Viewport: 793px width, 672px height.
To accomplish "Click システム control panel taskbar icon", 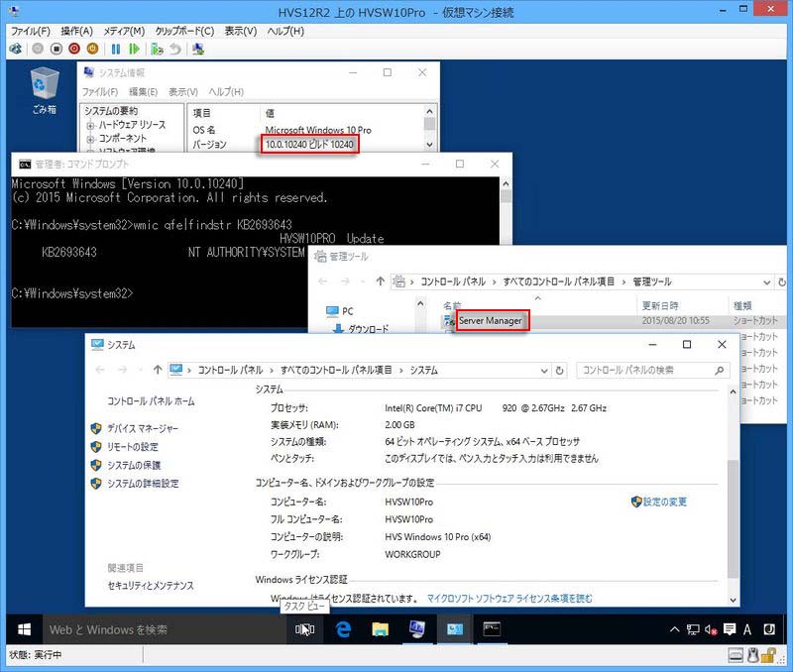I will point(455,629).
